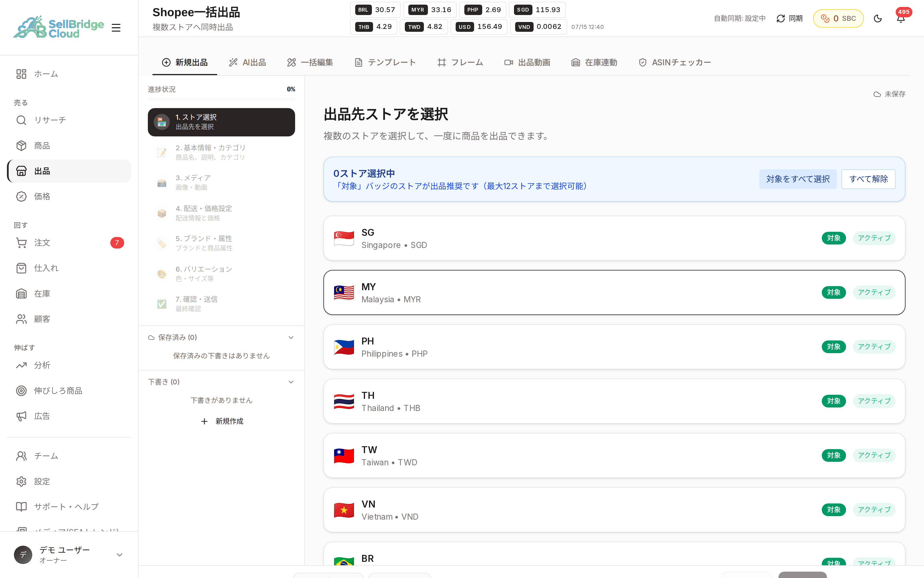
Task: Switch to 一括編集 tab
Action: 310,62
